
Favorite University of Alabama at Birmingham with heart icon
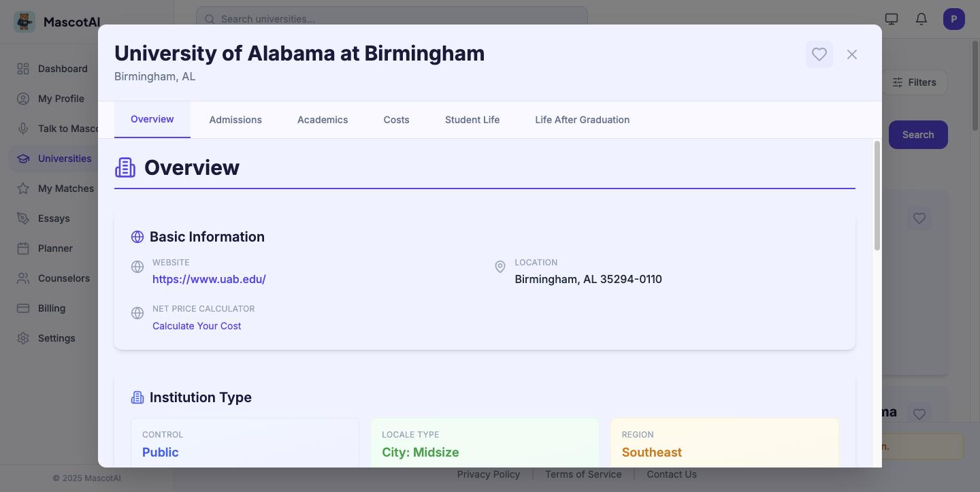819,54
